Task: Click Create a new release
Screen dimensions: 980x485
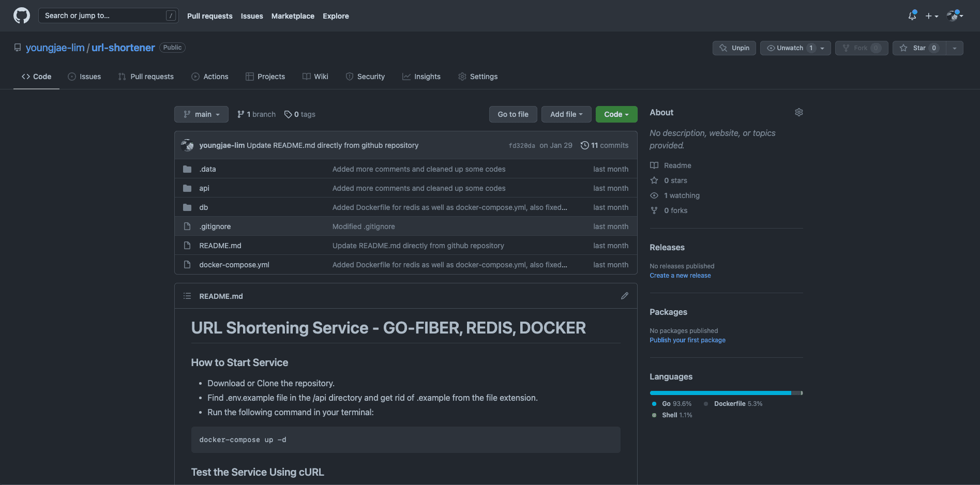Action: point(680,276)
